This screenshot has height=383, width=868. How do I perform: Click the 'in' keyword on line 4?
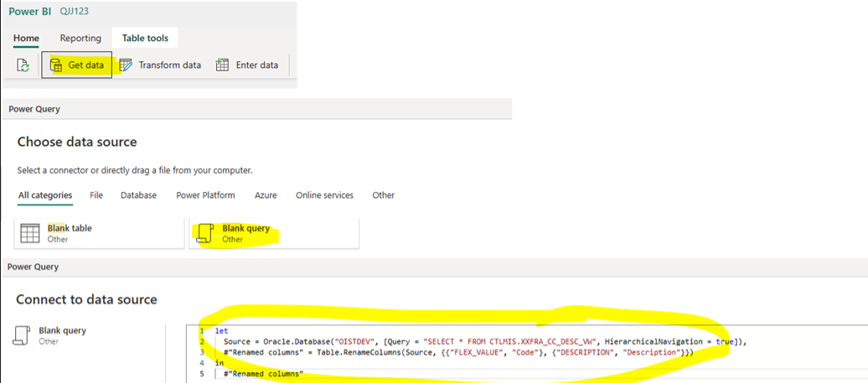218,363
